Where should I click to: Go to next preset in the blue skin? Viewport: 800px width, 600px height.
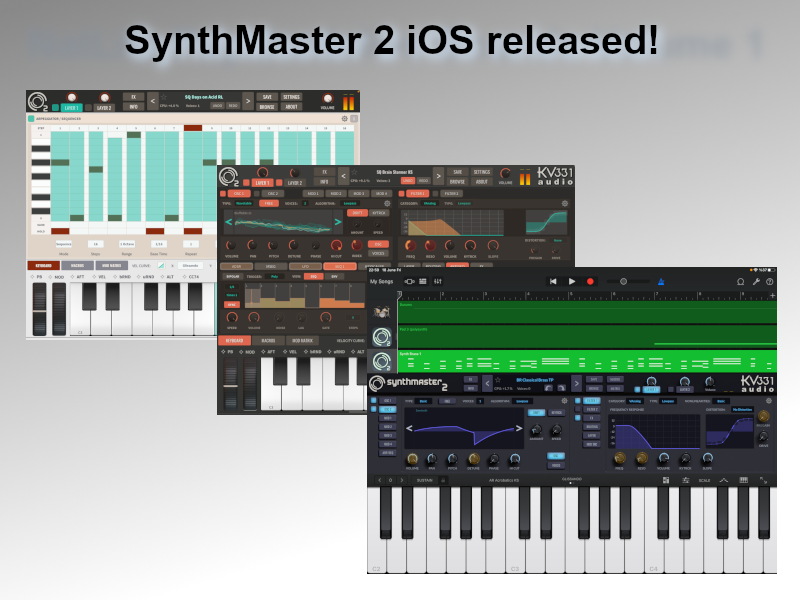tap(577, 383)
